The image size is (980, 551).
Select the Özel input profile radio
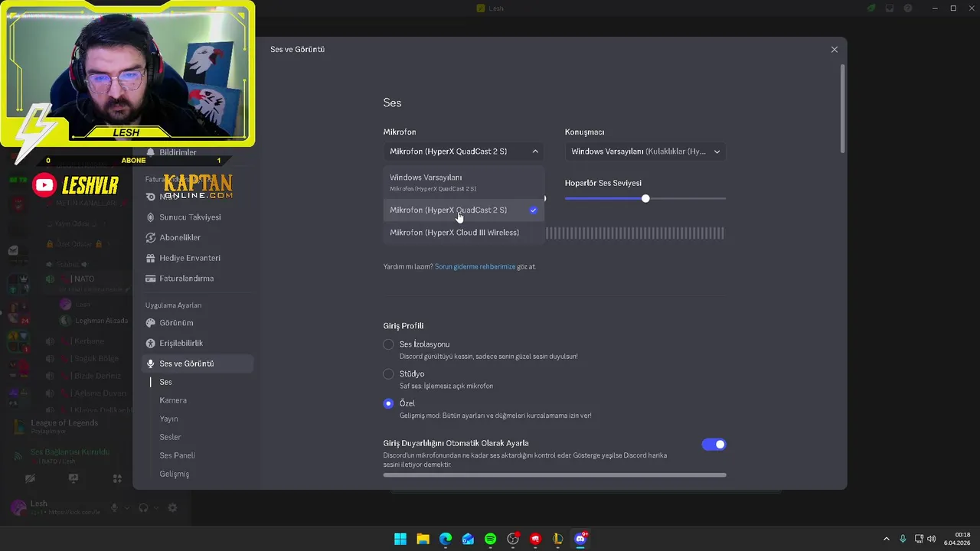click(x=388, y=403)
